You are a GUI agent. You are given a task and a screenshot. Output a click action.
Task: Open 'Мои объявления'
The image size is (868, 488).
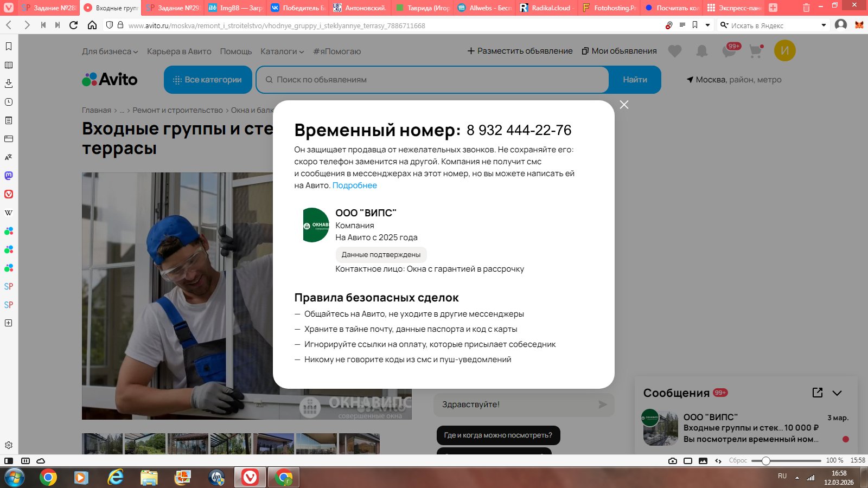(x=620, y=51)
